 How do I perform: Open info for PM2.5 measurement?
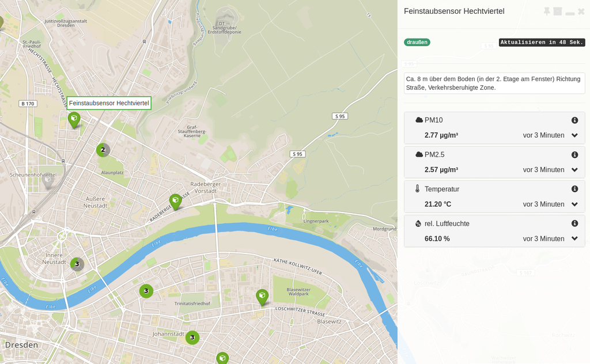point(574,155)
